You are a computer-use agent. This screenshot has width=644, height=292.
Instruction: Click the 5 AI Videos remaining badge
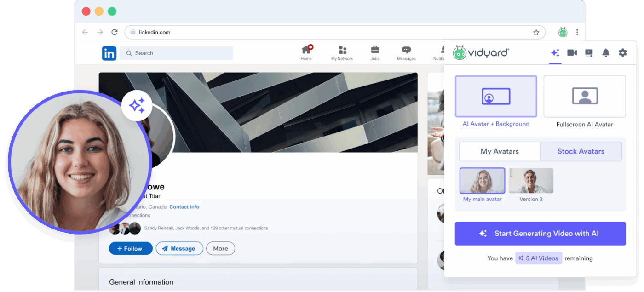tap(539, 258)
